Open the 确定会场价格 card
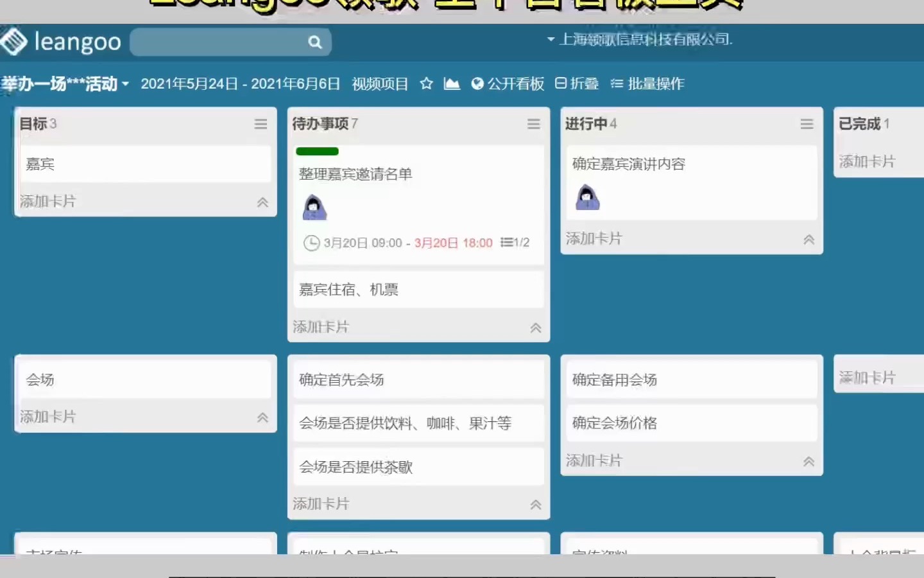 click(692, 423)
